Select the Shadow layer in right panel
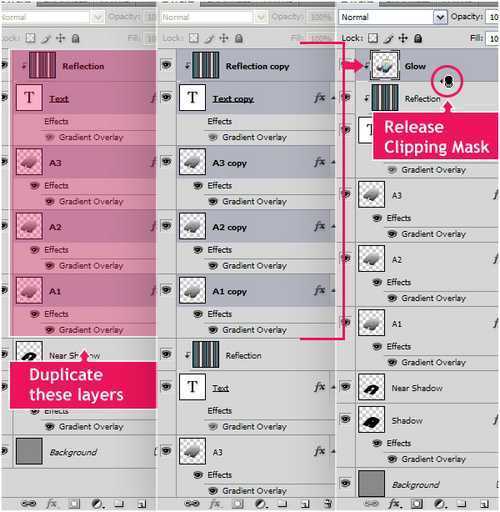Screen dimensions: 500x512 428,420
